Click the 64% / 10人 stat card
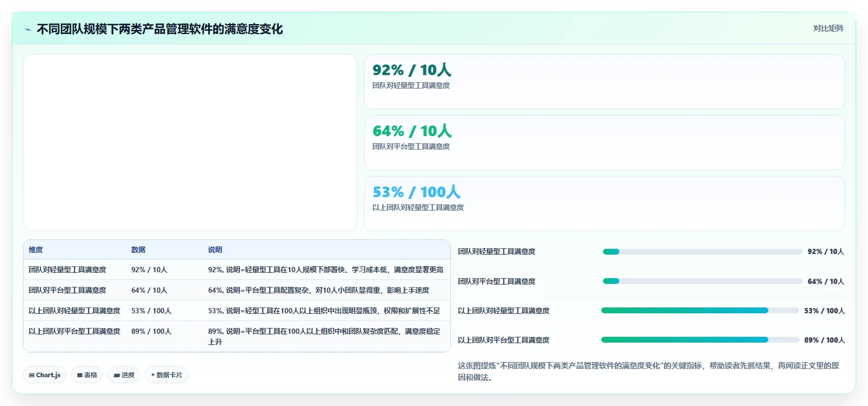 coord(605,143)
